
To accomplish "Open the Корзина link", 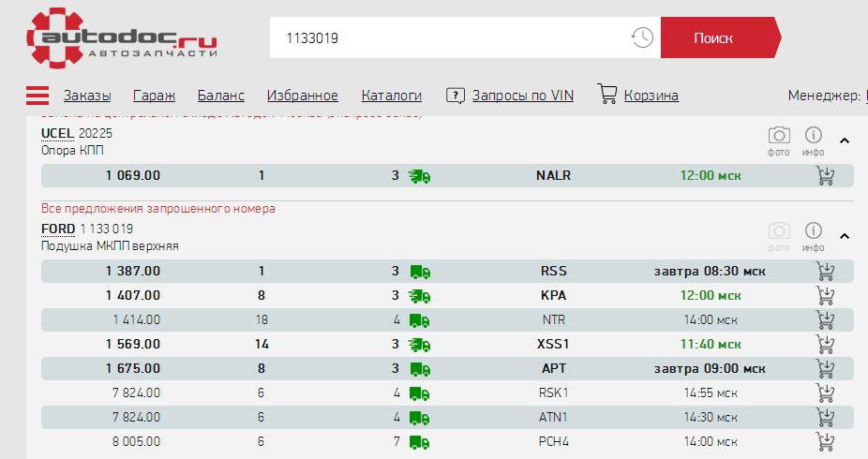I will click(651, 96).
